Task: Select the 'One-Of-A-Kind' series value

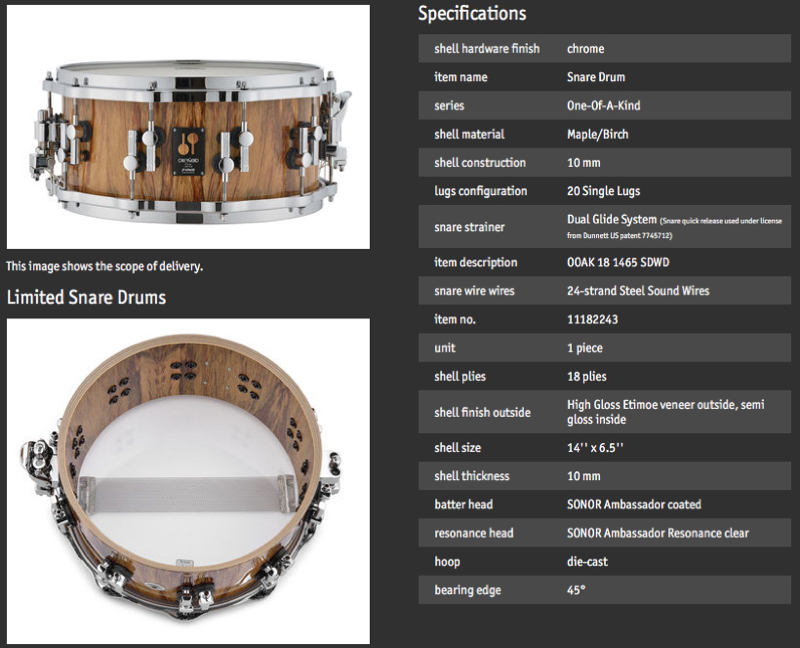Action: [x=604, y=106]
